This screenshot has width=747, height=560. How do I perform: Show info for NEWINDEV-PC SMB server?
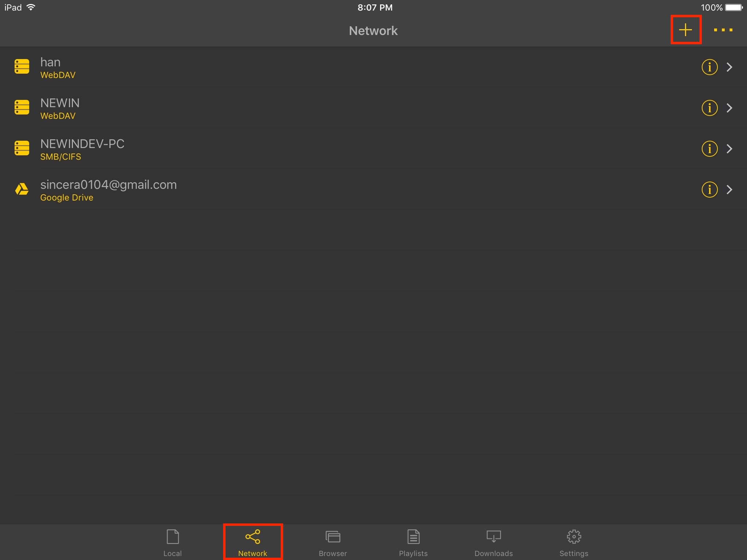point(709,149)
